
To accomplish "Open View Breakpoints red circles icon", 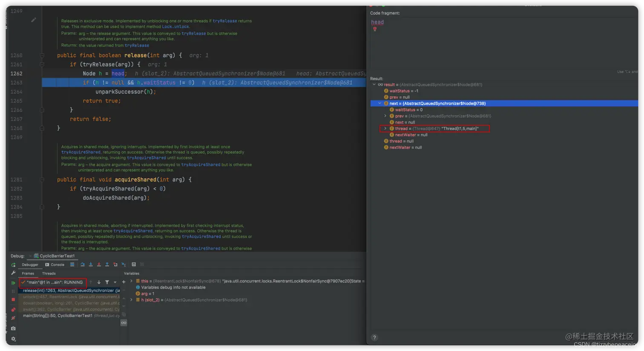I will (x=13, y=310).
